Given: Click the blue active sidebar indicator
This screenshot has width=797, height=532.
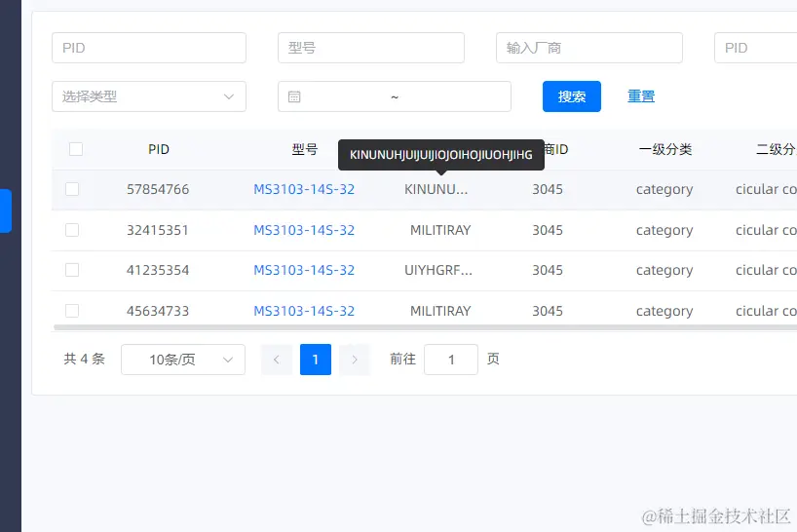Looking at the screenshot, I should click(6, 210).
